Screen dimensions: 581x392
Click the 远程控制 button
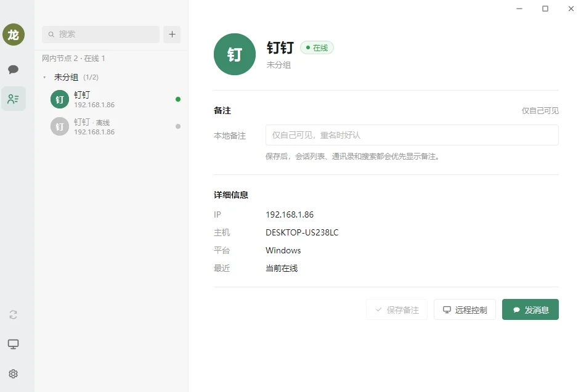pos(465,310)
